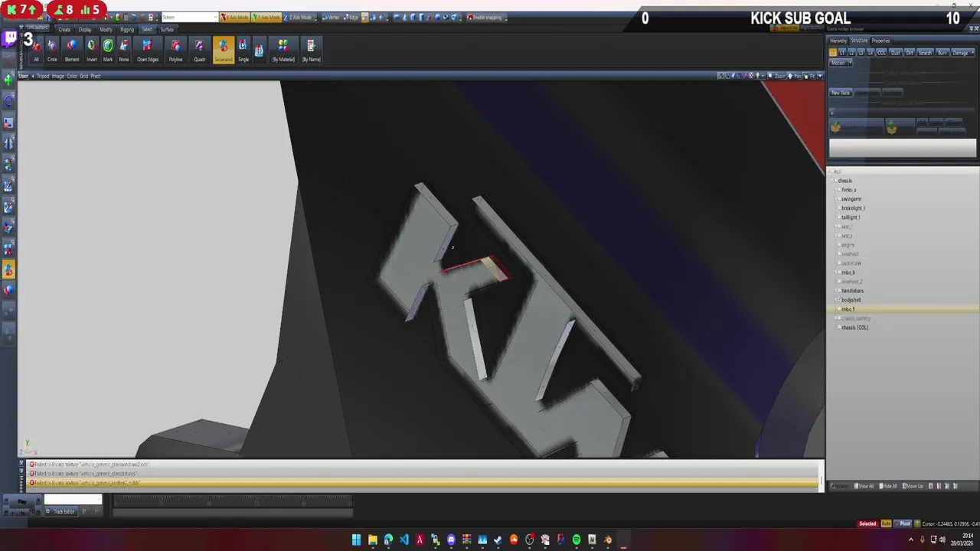980x551 pixels.
Task: Open the Tripod viewport menu
Action: click(x=43, y=76)
